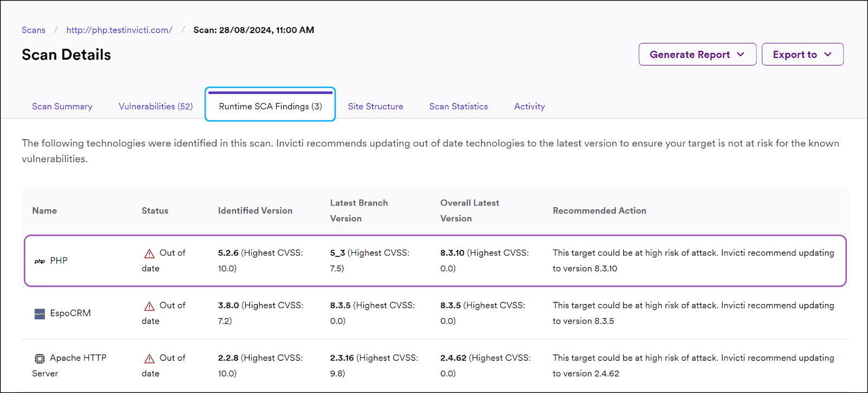Viewport: 868px width, 393px height.
Task: Click the Out of date status for Apache
Action: pos(163,365)
